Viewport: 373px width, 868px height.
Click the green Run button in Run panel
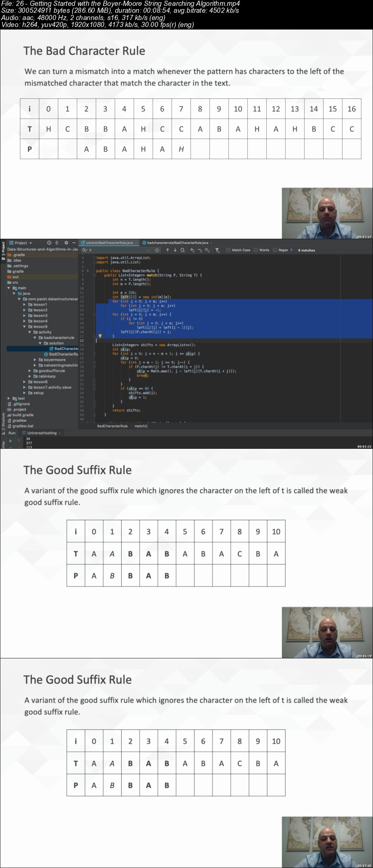[x=11, y=441]
